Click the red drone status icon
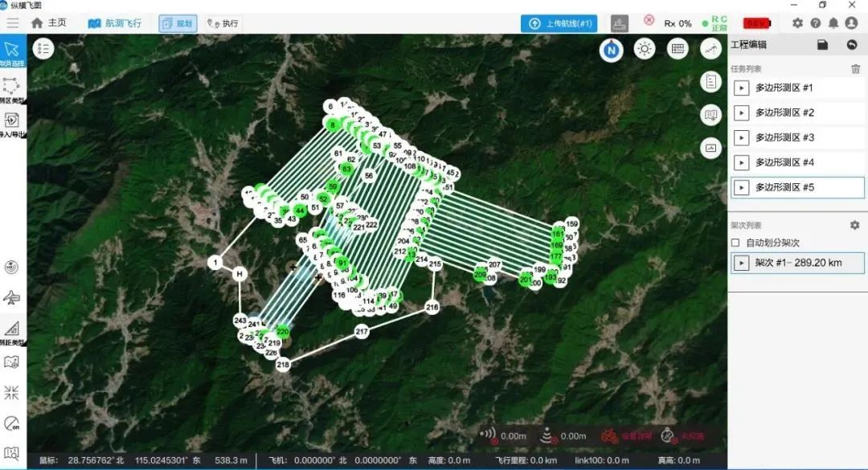The image size is (868, 470). tap(609, 435)
